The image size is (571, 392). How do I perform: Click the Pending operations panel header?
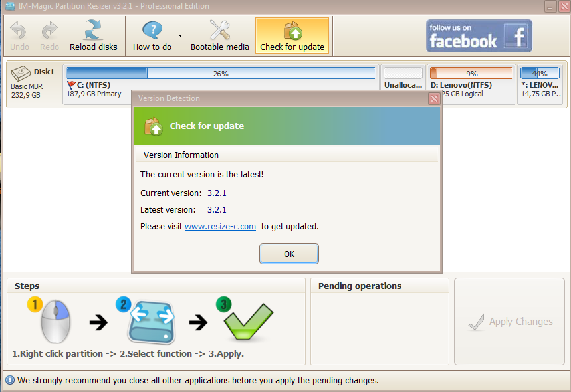[x=360, y=286]
